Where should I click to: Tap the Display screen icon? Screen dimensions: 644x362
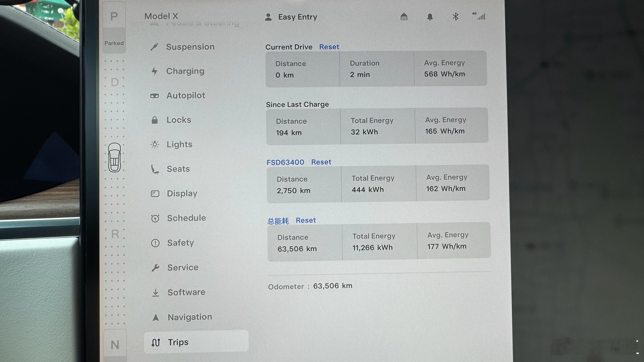(155, 194)
